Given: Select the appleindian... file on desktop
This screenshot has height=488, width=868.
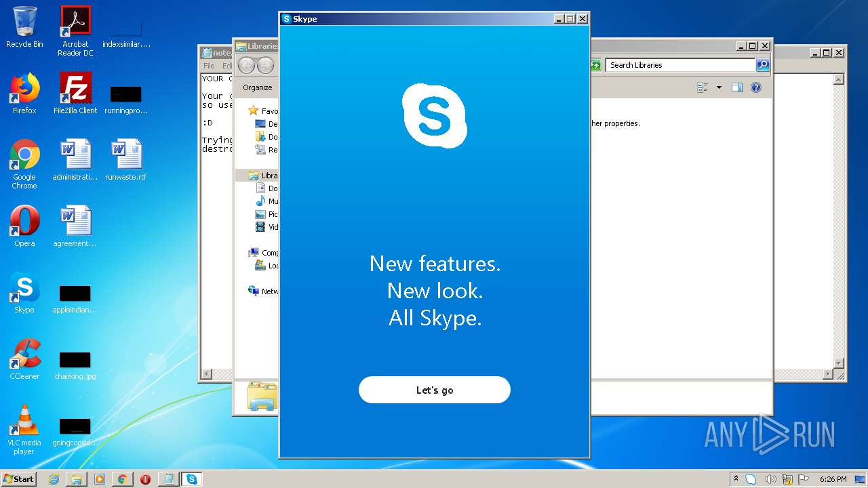Looking at the screenshot, I should tap(75, 298).
